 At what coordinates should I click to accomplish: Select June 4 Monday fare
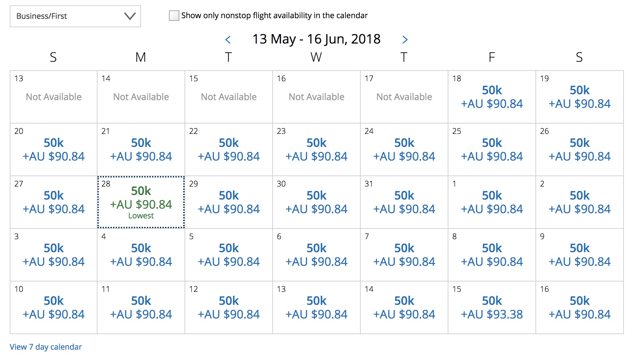(141, 255)
